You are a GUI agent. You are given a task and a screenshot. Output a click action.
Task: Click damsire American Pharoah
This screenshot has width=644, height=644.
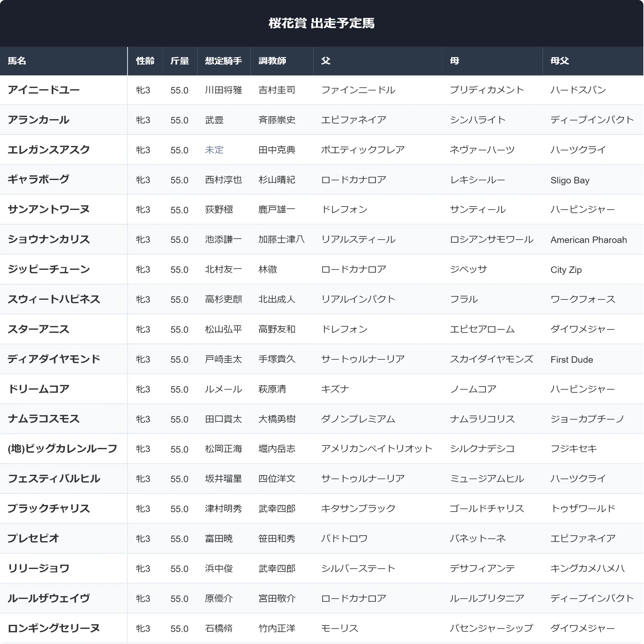click(x=589, y=240)
